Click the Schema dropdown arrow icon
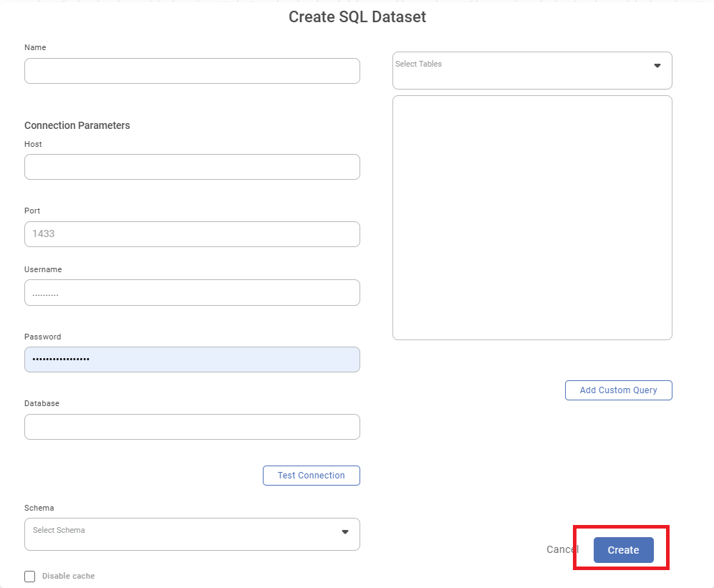Viewport: 714px width, 588px height. (x=344, y=532)
